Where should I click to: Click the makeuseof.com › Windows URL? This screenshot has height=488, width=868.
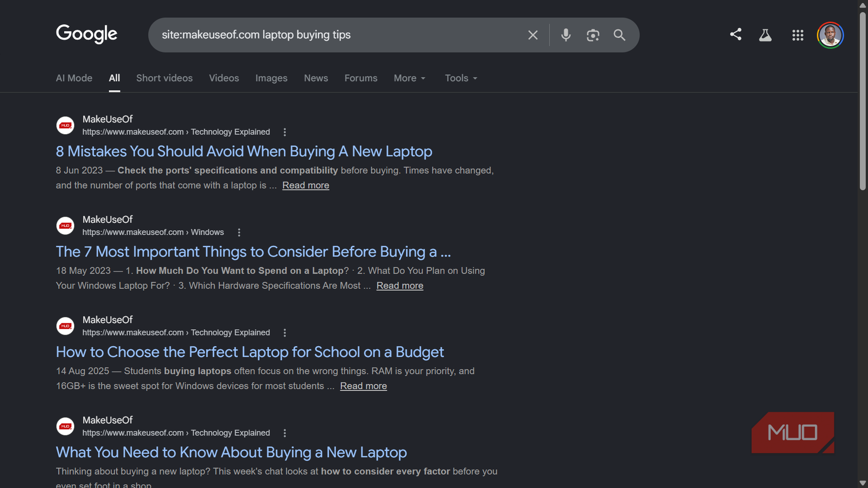point(153,232)
